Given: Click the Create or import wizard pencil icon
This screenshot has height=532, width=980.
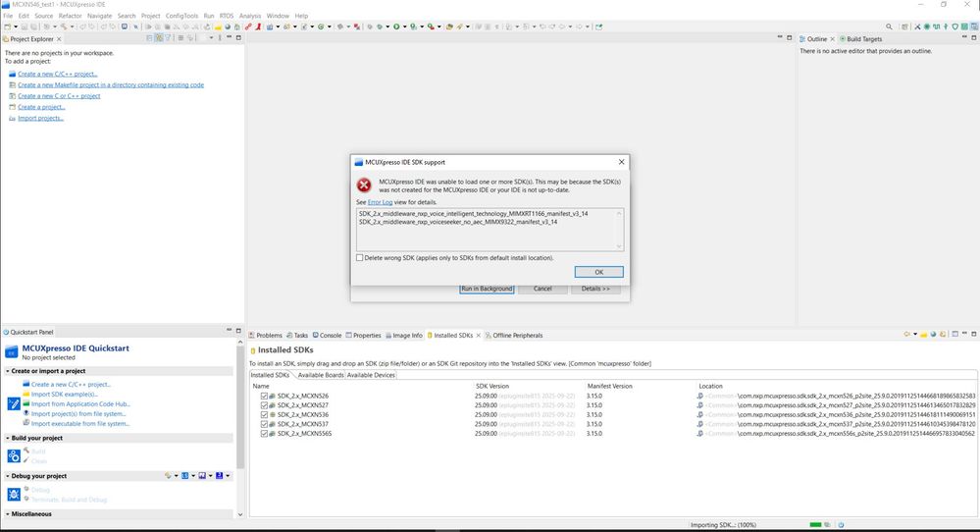Looking at the screenshot, I should pos(14,403).
